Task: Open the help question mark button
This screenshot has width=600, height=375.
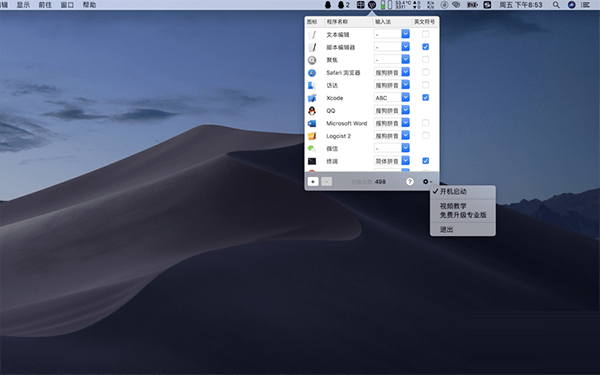Action: click(410, 182)
